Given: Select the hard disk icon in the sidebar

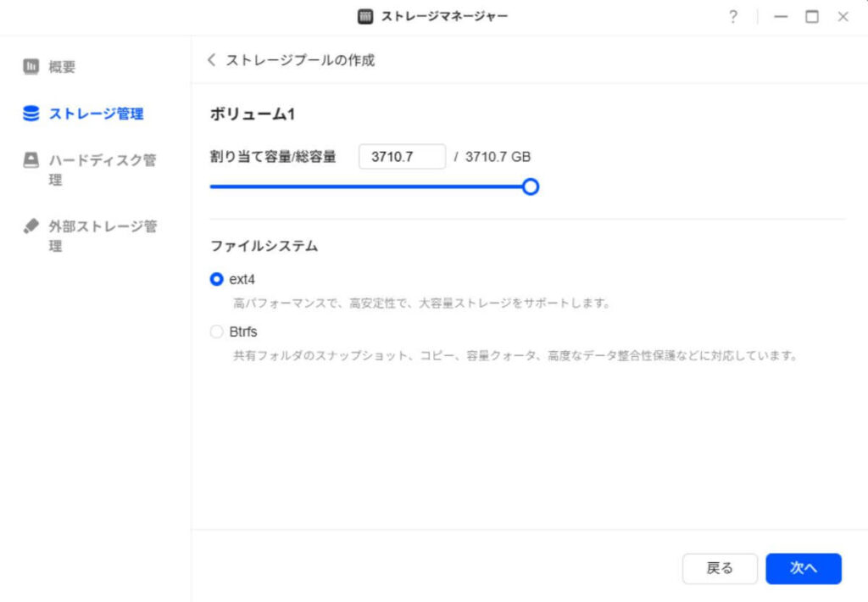Looking at the screenshot, I should pyautogui.click(x=31, y=160).
